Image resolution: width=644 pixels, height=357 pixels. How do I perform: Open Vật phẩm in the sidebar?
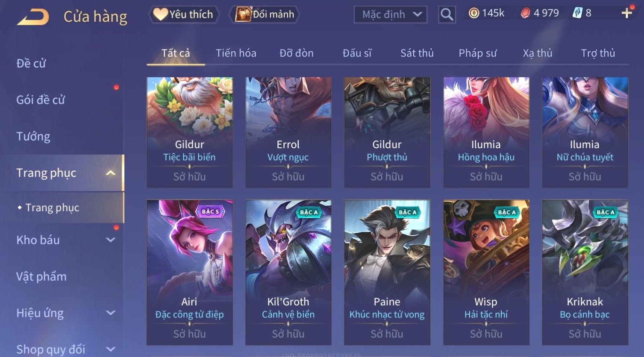(41, 277)
